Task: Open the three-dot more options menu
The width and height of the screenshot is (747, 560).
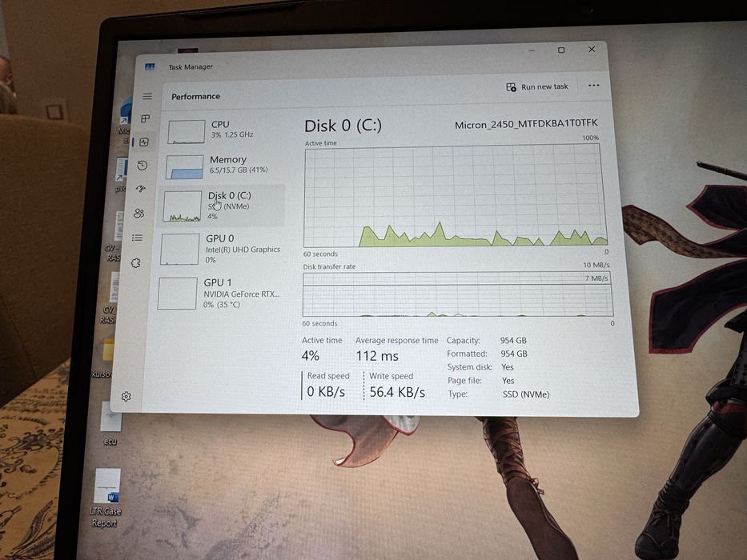Action: coord(593,86)
